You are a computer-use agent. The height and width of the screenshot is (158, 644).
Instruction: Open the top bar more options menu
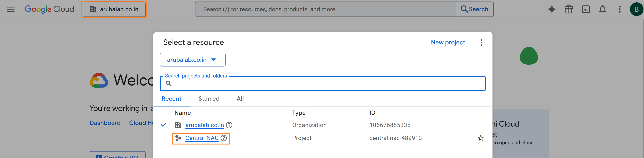click(620, 9)
